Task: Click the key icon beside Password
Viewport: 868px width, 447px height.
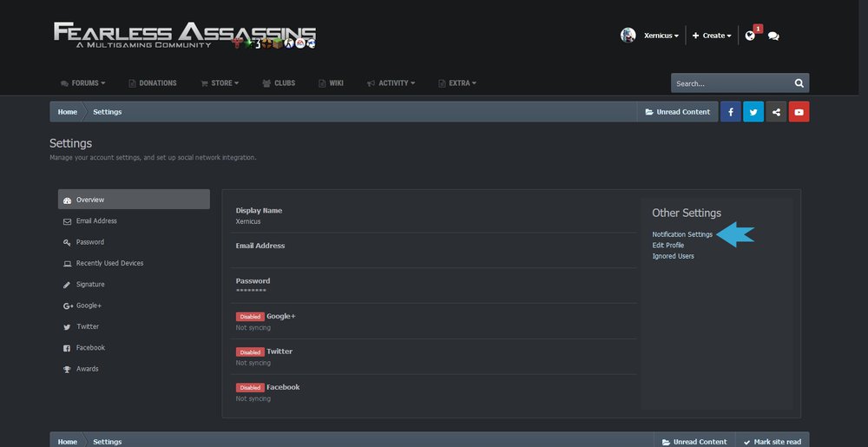Action: click(67, 242)
